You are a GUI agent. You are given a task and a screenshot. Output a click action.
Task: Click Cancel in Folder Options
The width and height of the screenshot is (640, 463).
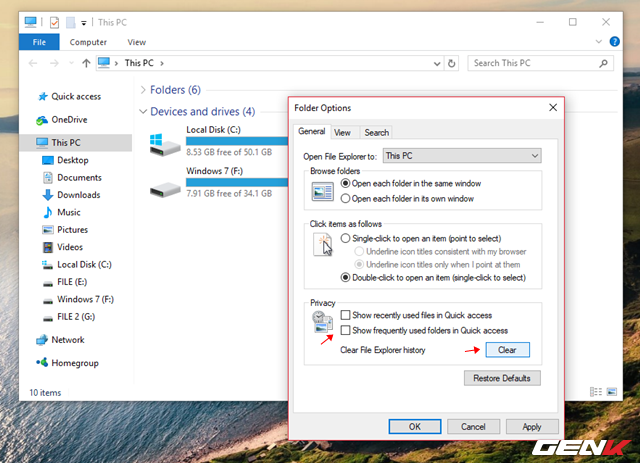[x=473, y=427]
